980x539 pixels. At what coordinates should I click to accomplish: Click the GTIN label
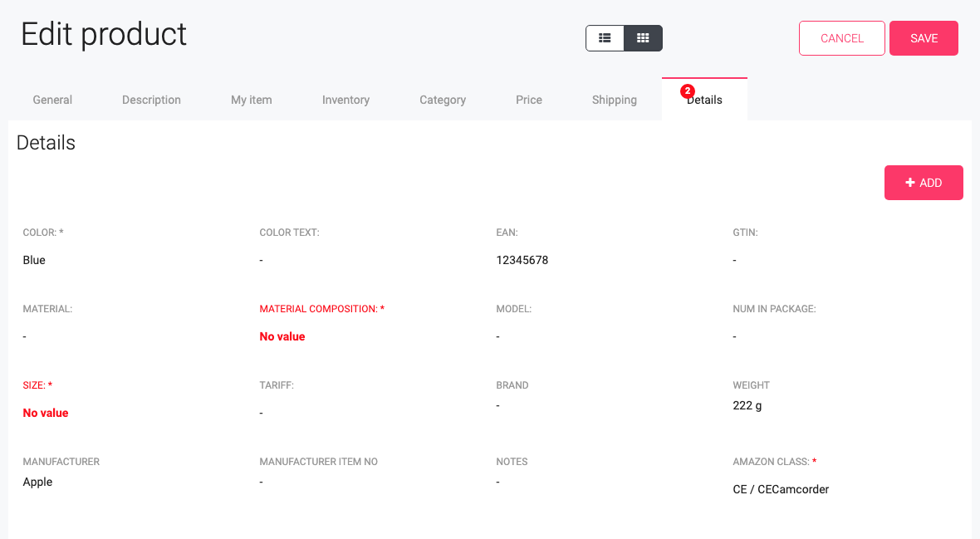coord(745,233)
